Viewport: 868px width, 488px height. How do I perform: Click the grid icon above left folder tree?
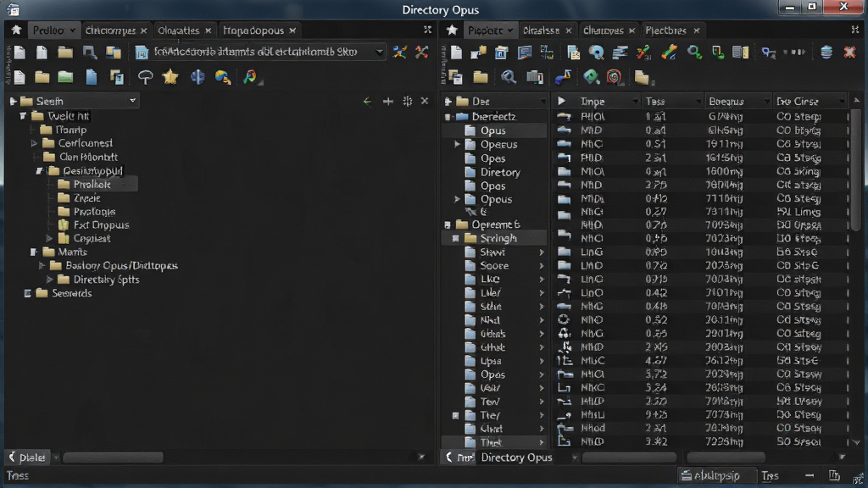coord(408,102)
